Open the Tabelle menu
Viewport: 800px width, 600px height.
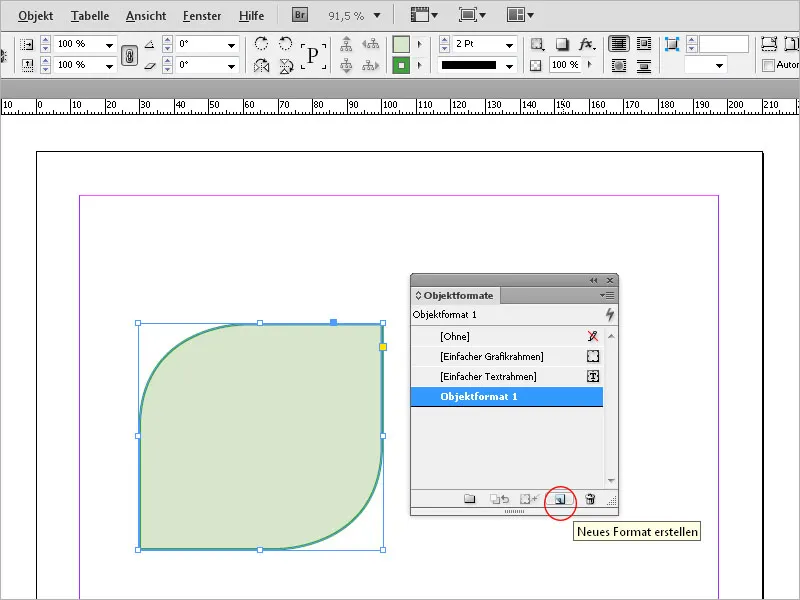[x=90, y=16]
